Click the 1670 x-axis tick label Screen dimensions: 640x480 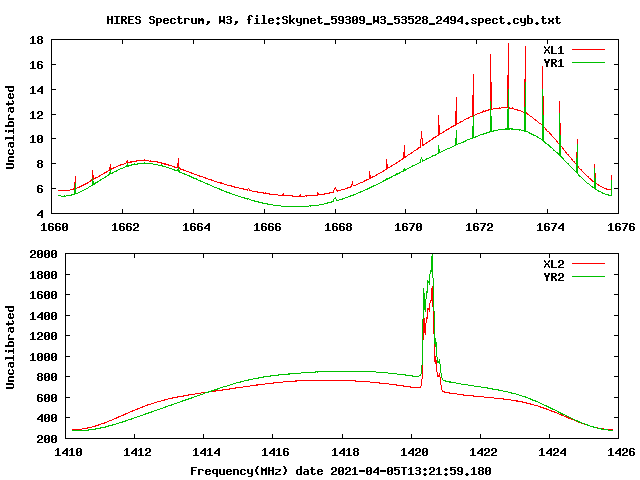click(409, 227)
